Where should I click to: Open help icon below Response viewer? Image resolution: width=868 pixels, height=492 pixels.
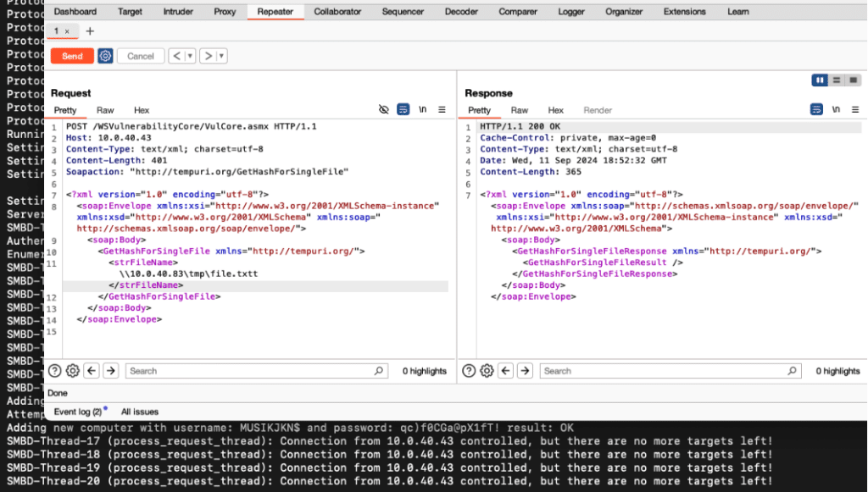click(468, 371)
